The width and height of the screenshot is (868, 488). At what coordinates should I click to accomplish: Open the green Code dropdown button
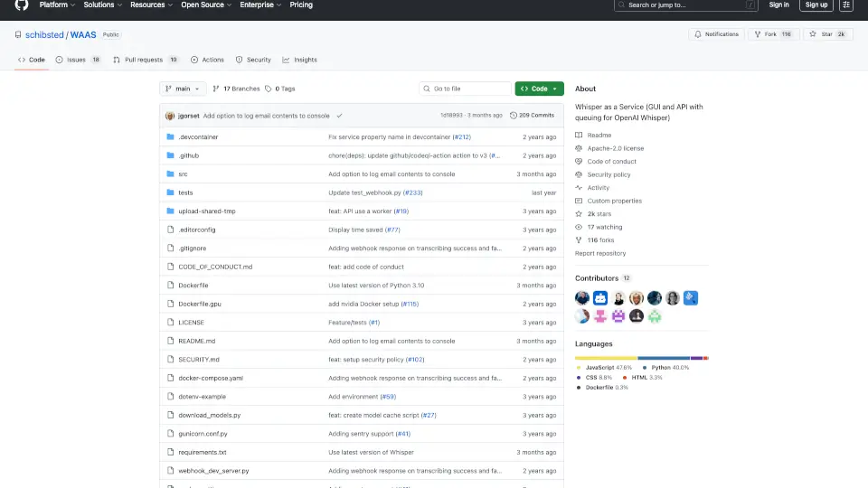539,89
